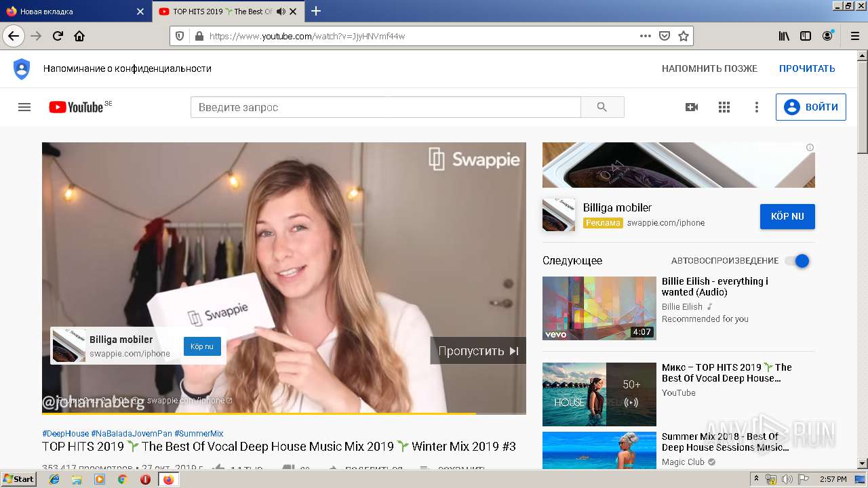Click НАПОМНИТЬ ПОЗЖЕ on privacy reminder
Viewport: 868px width, 488px height.
click(709, 68)
